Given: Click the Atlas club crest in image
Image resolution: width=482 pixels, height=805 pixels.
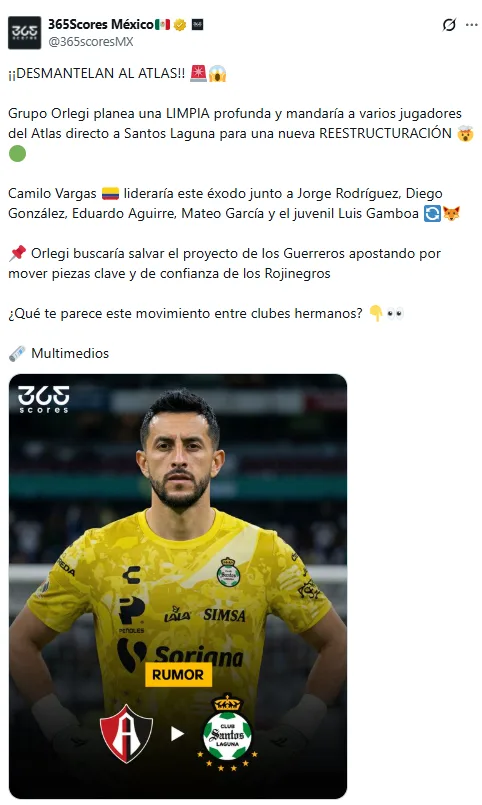Looking at the screenshot, I should coord(126,733).
